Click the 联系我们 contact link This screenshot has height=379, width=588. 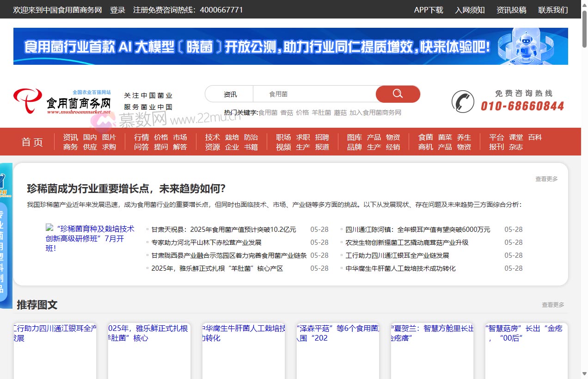[x=553, y=10]
